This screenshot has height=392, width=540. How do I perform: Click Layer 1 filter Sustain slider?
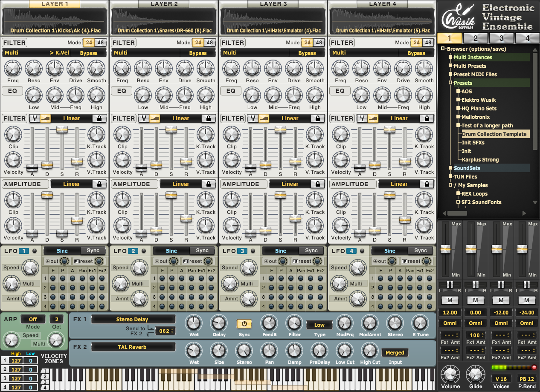pos(62,129)
